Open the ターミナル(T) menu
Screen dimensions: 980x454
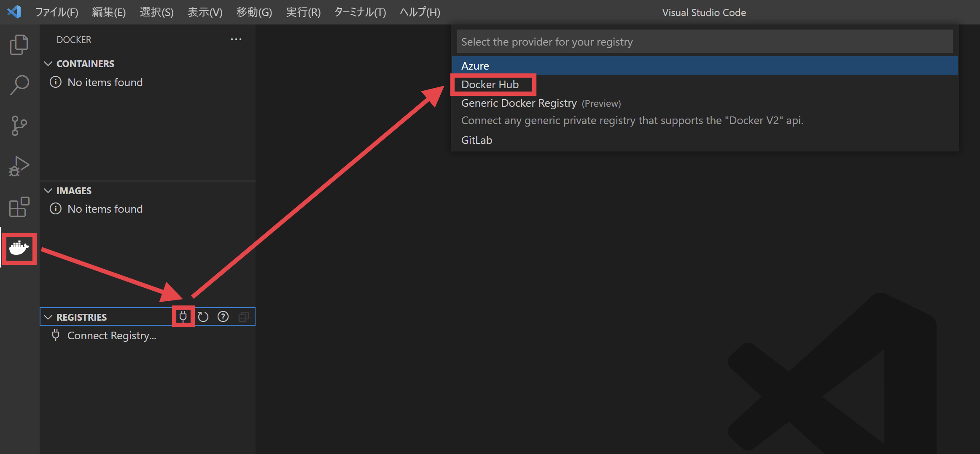pyautogui.click(x=359, y=12)
